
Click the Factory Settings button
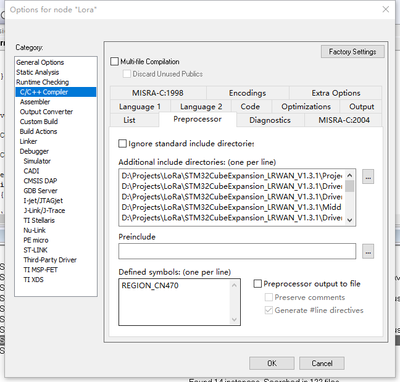coord(353,52)
